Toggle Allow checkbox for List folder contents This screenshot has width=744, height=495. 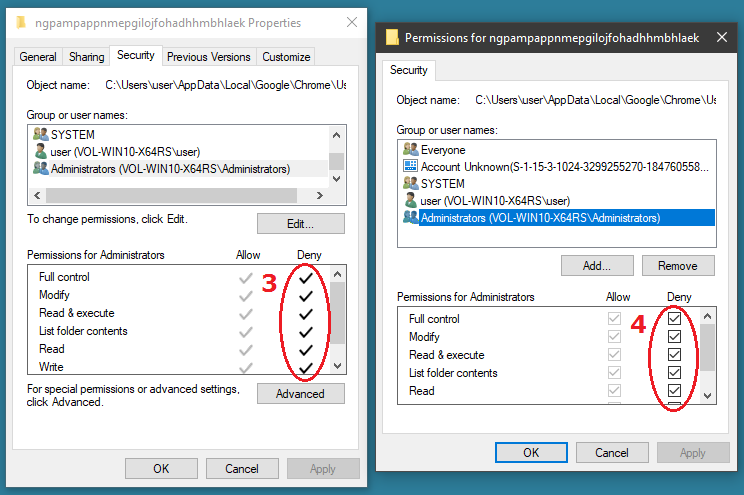(x=614, y=373)
